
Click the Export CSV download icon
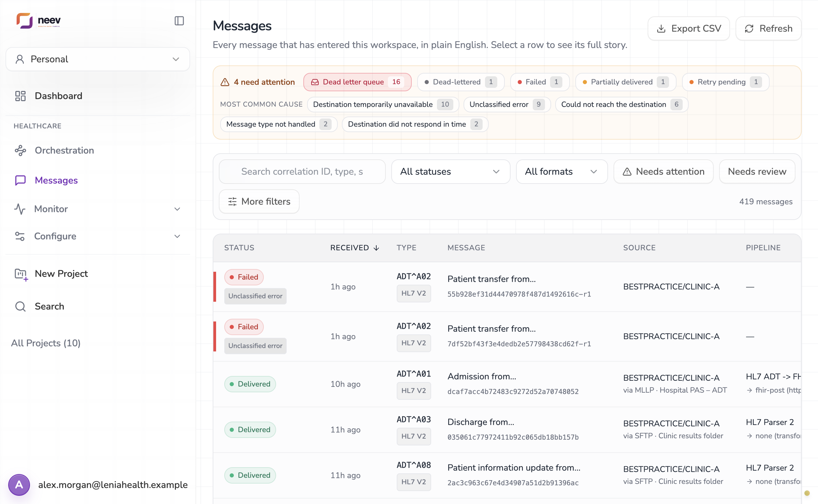661,29
